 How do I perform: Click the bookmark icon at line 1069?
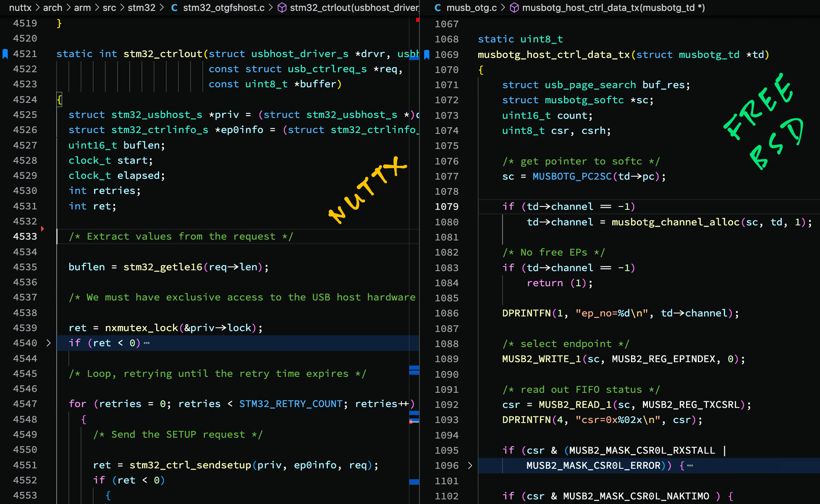click(427, 55)
